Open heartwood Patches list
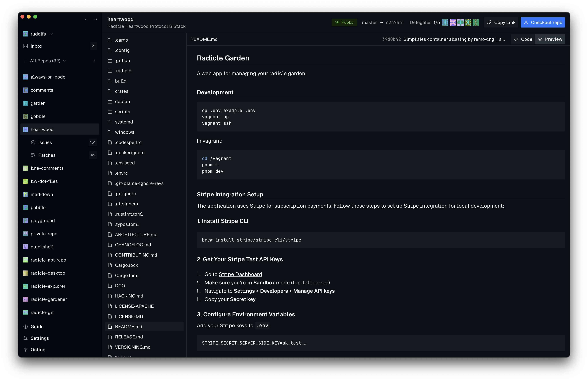588x381 pixels. (47, 155)
